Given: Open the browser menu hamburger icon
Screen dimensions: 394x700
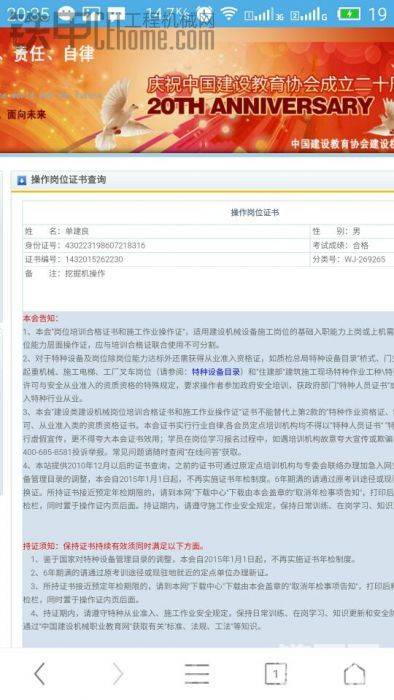Looking at the screenshot, I should (x=197, y=674).
